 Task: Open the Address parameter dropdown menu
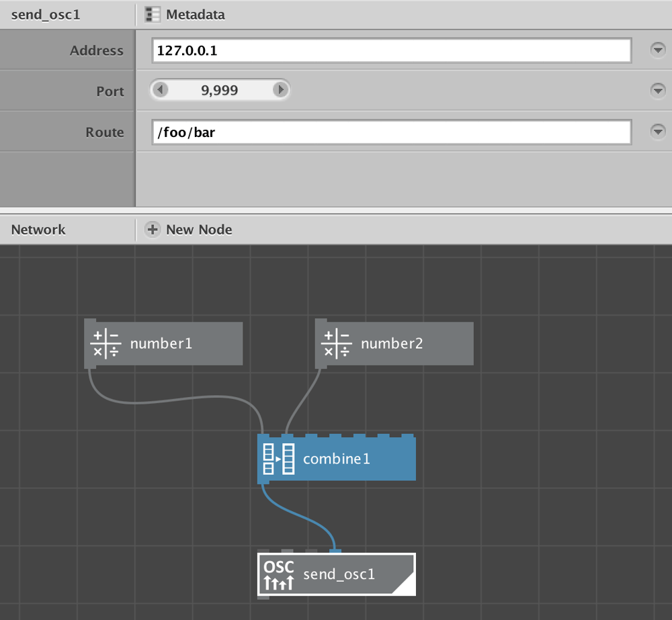point(658,50)
